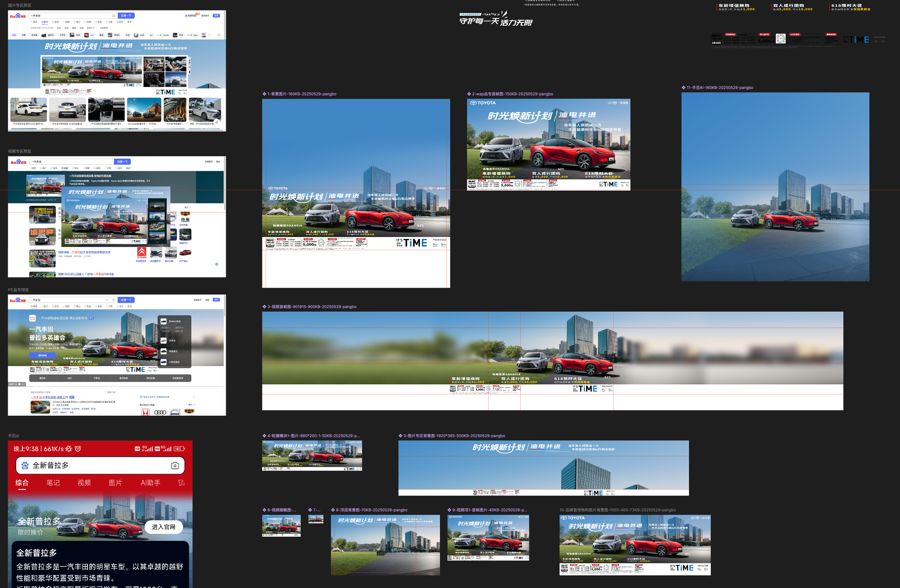Select frame label 11-手百AI-160KB-20250529-pangbo
The image size is (900, 588).
[x=720, y=88]
